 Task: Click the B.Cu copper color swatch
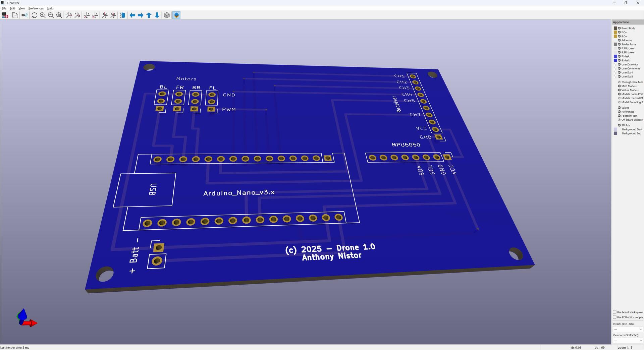click(615, 36)
